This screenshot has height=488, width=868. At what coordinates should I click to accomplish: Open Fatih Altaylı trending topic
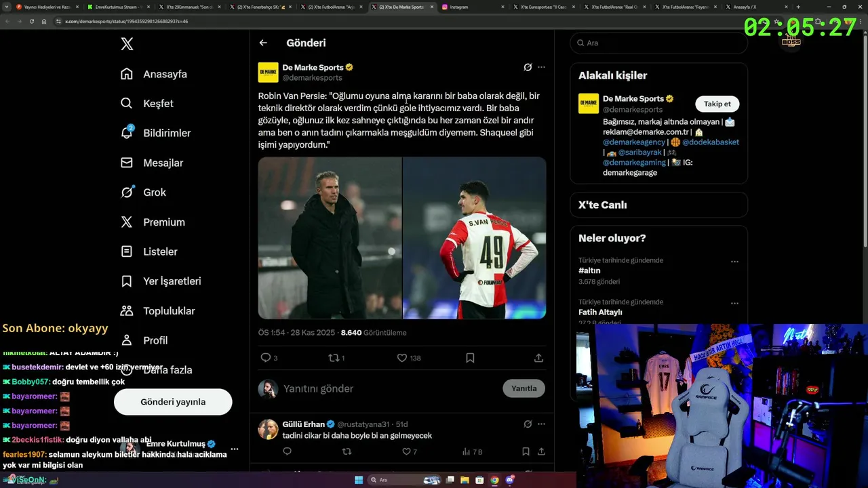[x=600, y=312]
